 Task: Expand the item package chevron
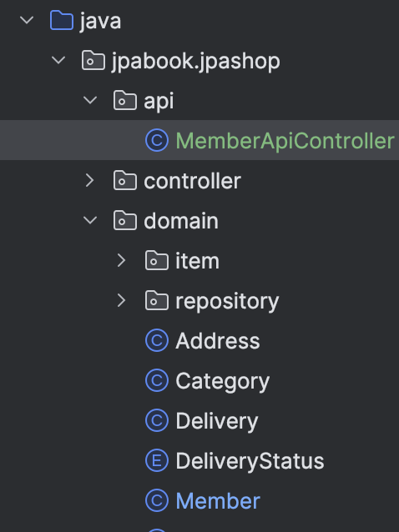121,260
